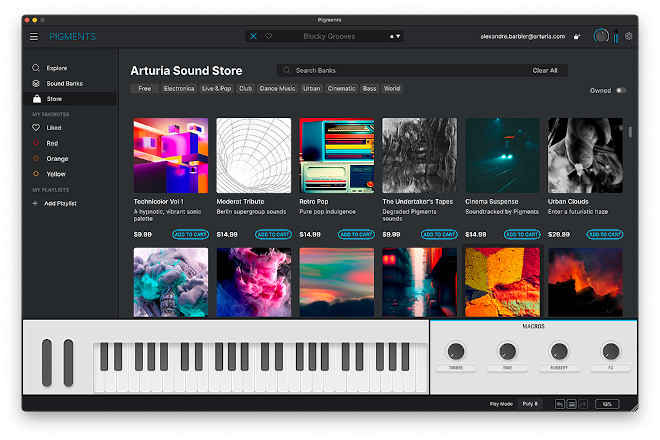
Task: Toggle the Urban filter tag
Action: click(311, 88)
